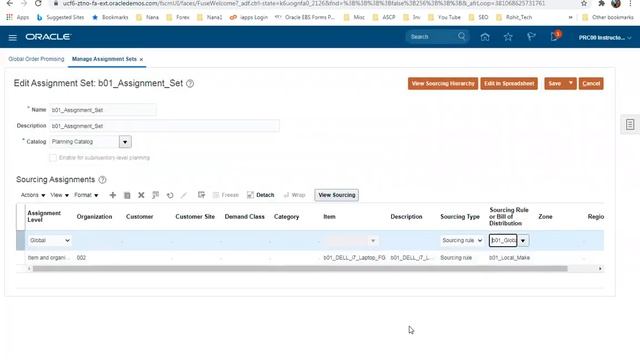Select the Manage Assignment Sets tab
Image resolution: width=640 pixels, height=360 pixels.
point(104,59)
